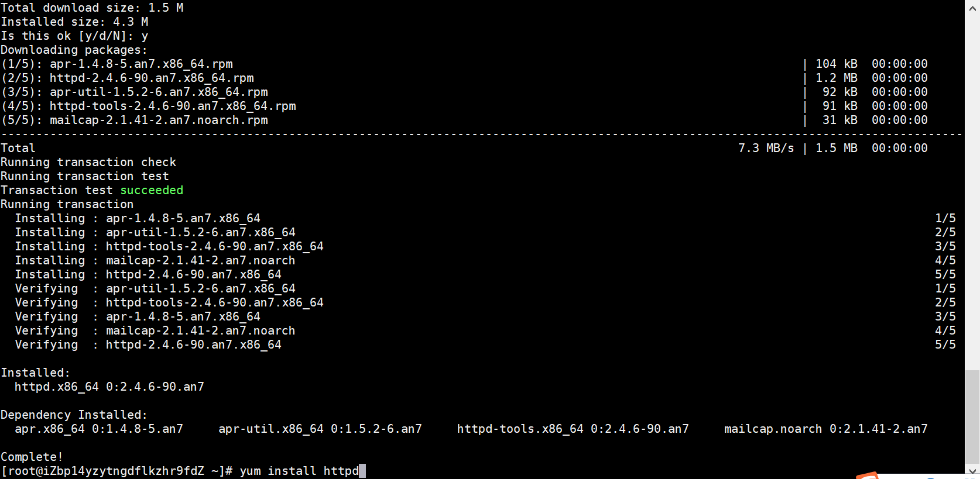980x479 pixels.
Task: Click the vertical scrollbar thumb
Action: click(972, 416)
